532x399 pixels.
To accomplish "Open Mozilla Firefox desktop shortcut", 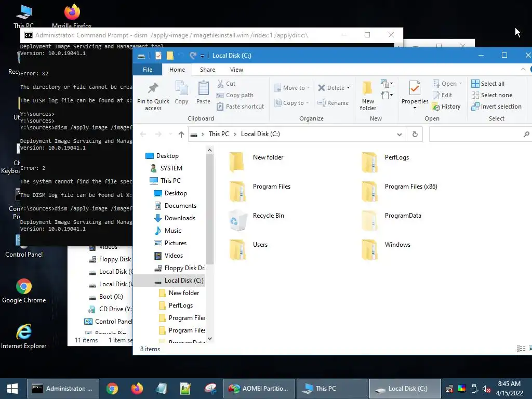I will (x=72, y=16).
